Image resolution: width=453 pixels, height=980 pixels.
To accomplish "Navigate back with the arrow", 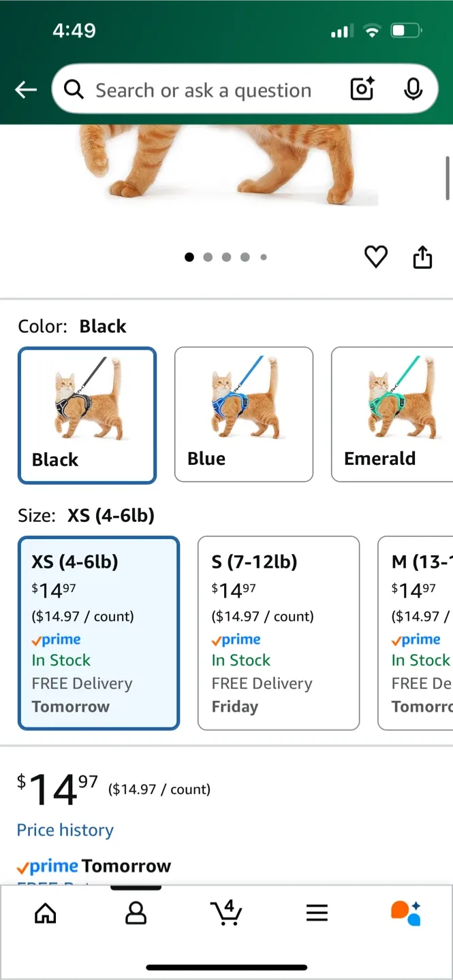I will point(25,89).
